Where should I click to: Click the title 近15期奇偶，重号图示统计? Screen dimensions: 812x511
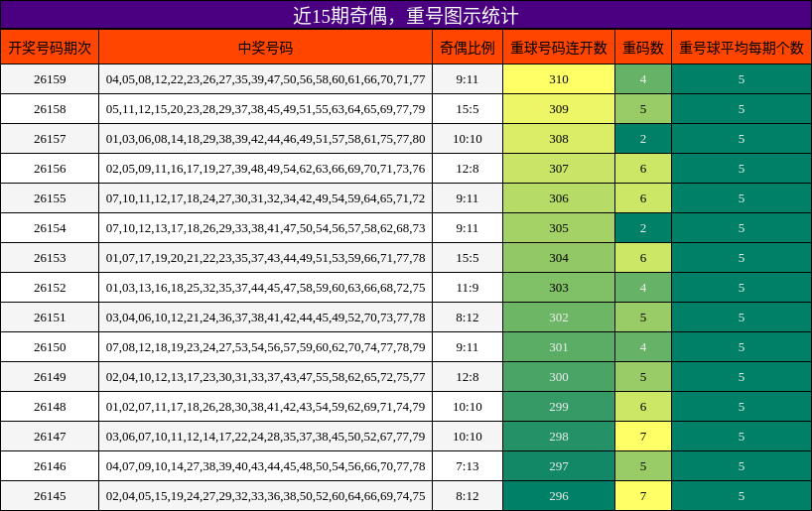point(405,16)
